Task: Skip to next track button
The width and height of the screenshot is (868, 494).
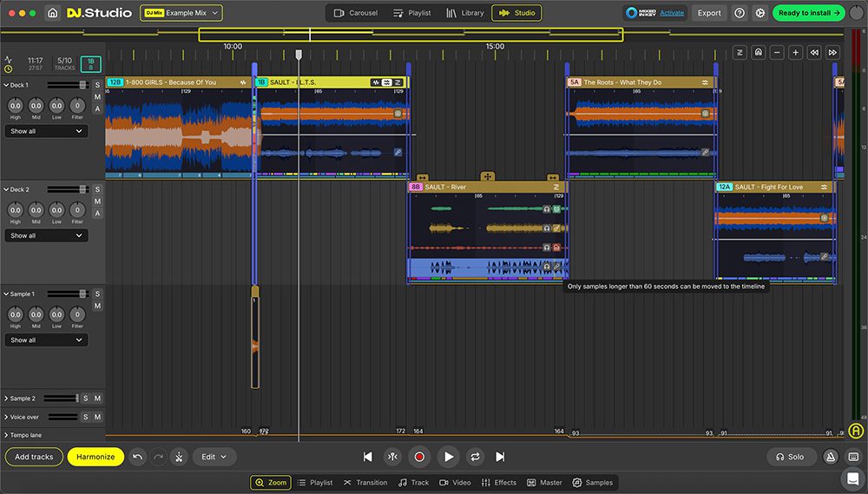Action: (500, 457)
